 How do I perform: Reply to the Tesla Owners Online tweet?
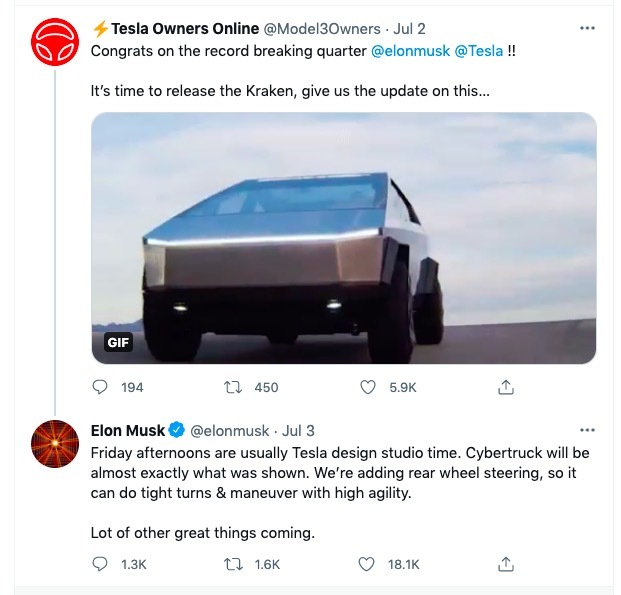[x=100, y=387]
